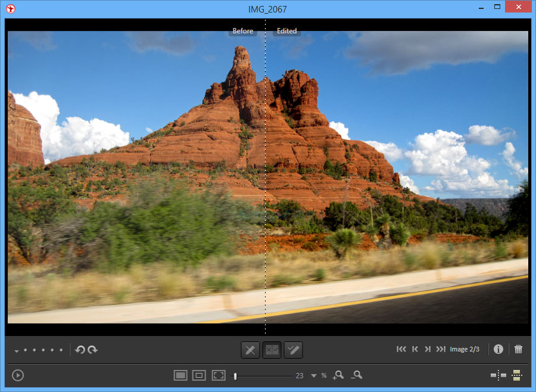This screenshot has width=536, height=392.
Task: Select the Before view label
Action: [x=242, y=31]
